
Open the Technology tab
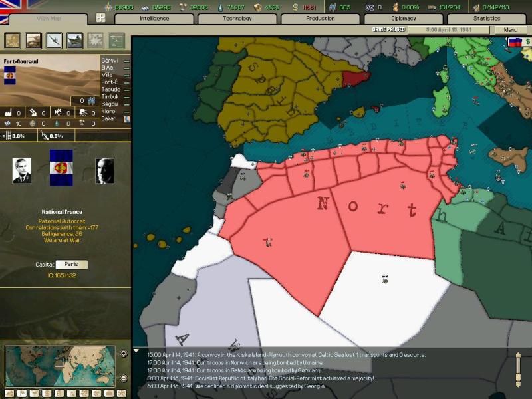click(237, 19)
